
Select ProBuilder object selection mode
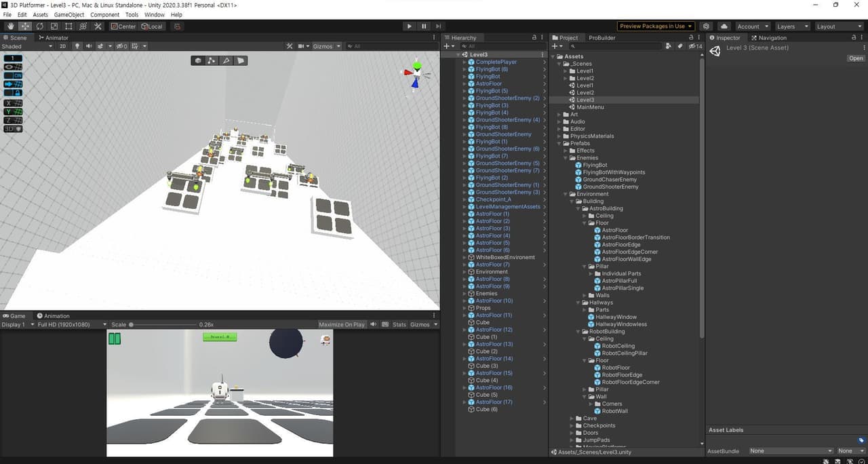[198, 60]
